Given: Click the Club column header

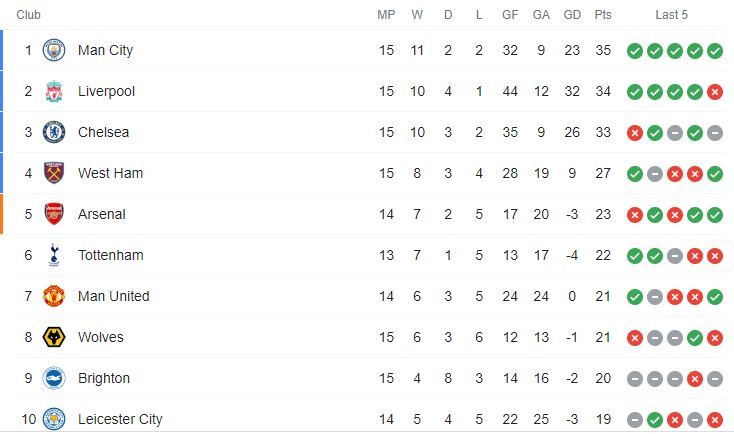Looking at the screenshot, I should coord(28,15).
